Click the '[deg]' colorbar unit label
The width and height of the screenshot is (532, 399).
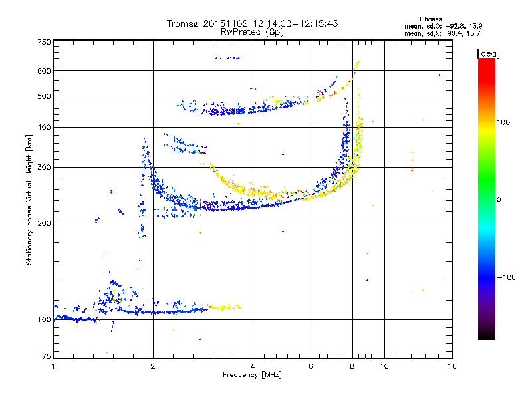click(488, 53)
